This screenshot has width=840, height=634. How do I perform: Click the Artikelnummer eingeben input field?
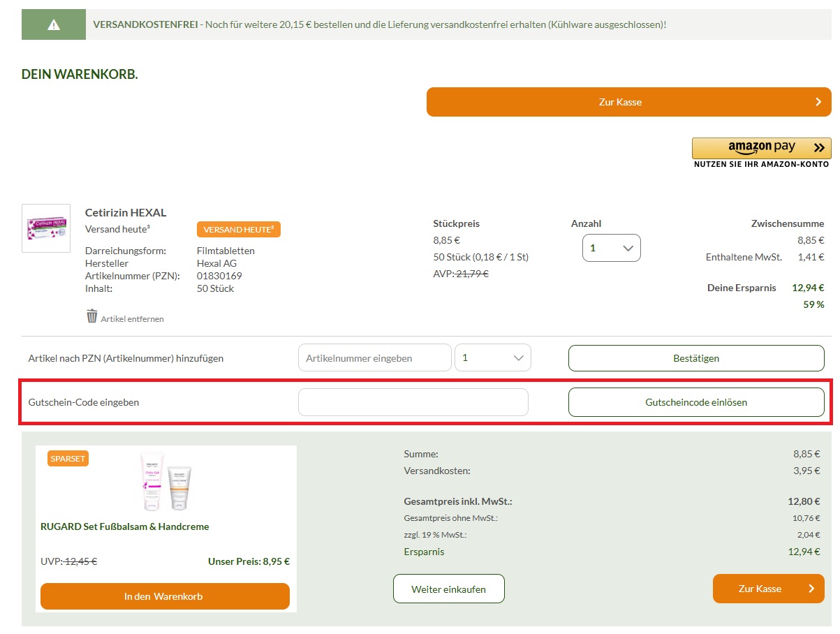click(x=375, y=357)
